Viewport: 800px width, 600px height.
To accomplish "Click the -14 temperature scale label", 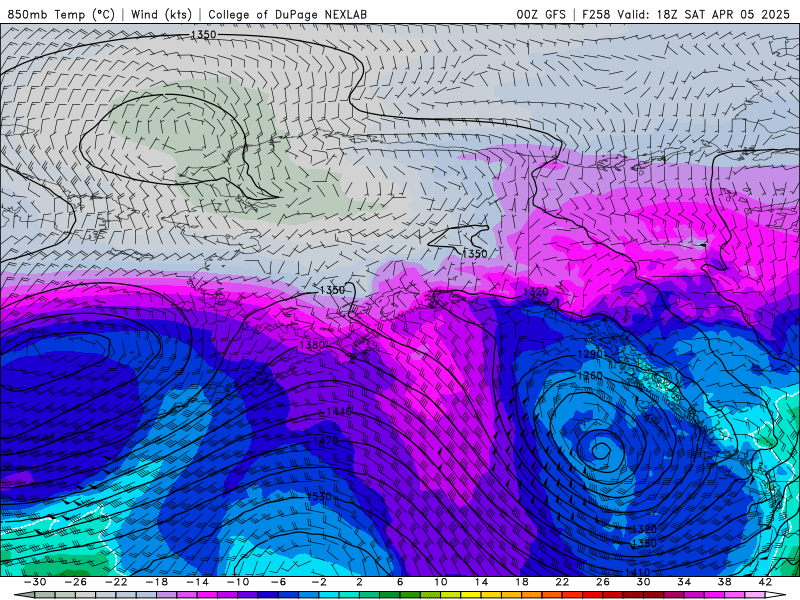I will click(197, 582).
